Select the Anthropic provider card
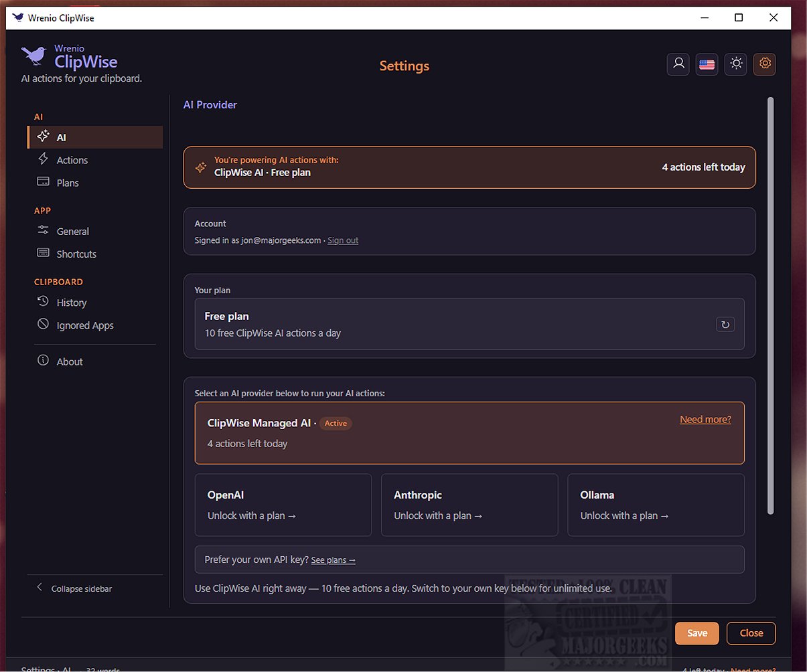The image size is (807, 672). 469,505
